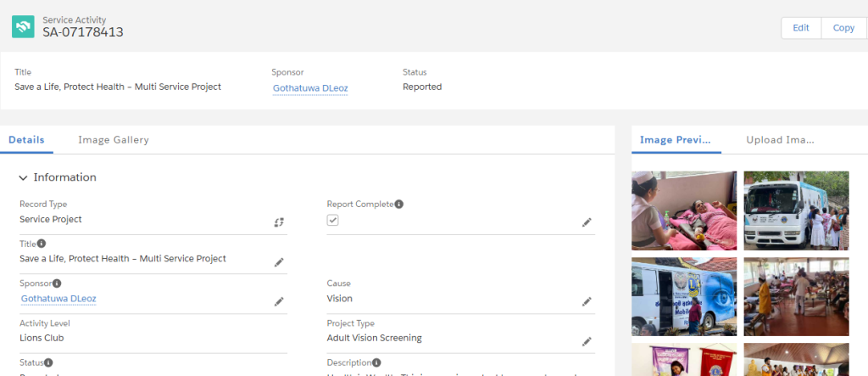Open the indoor hall crowd thumbnail
The image size is (868, 376).
click(796, 297)
